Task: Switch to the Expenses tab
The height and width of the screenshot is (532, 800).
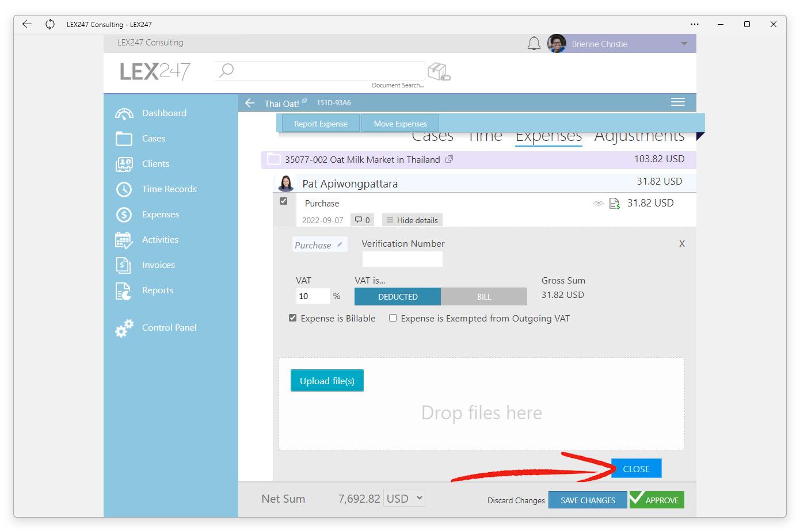Action: click(548, 137)
